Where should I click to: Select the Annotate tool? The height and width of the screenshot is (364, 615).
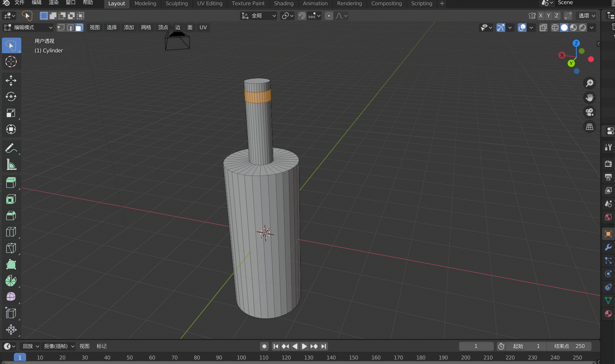11,148
